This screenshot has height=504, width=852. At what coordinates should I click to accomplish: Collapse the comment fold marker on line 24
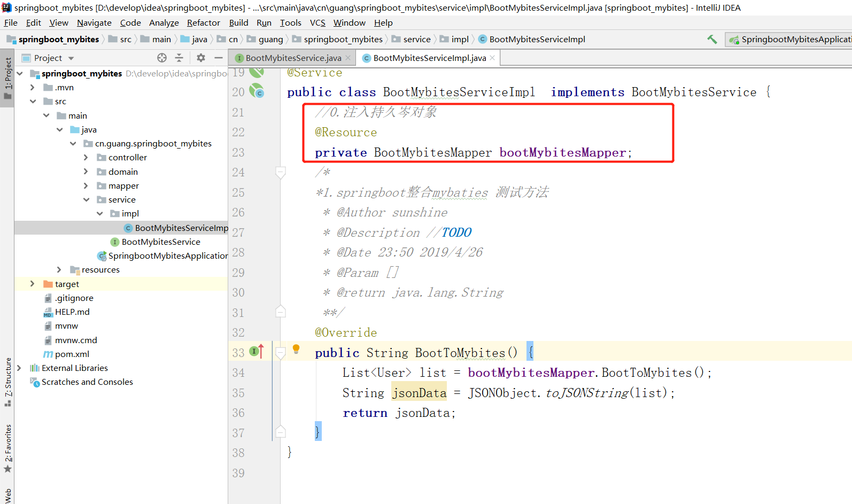[281, 172]
